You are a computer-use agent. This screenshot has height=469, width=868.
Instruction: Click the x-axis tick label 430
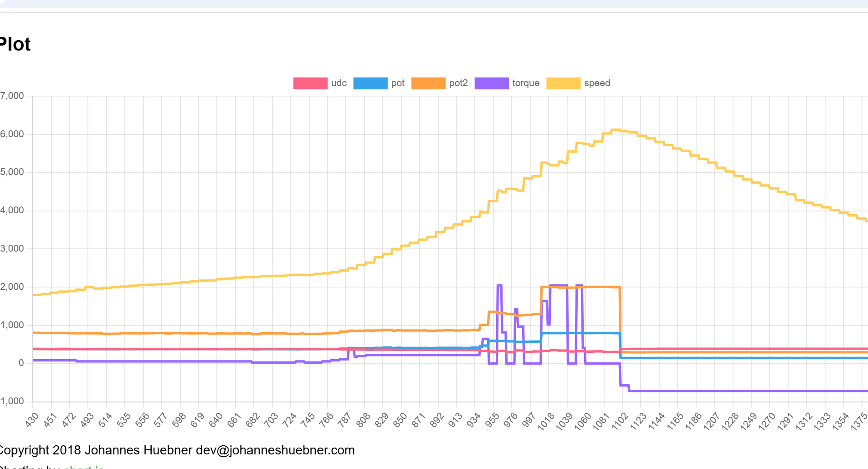point(32,420)
